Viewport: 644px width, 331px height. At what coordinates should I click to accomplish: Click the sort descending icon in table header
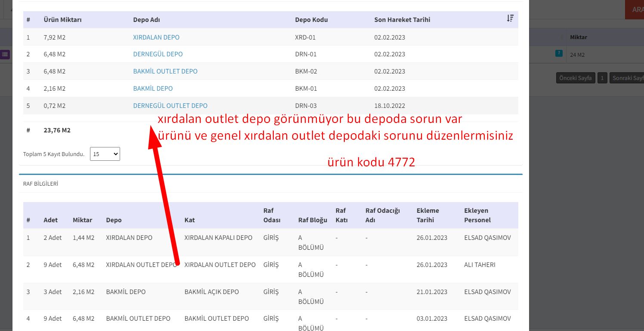click(510, 18)
